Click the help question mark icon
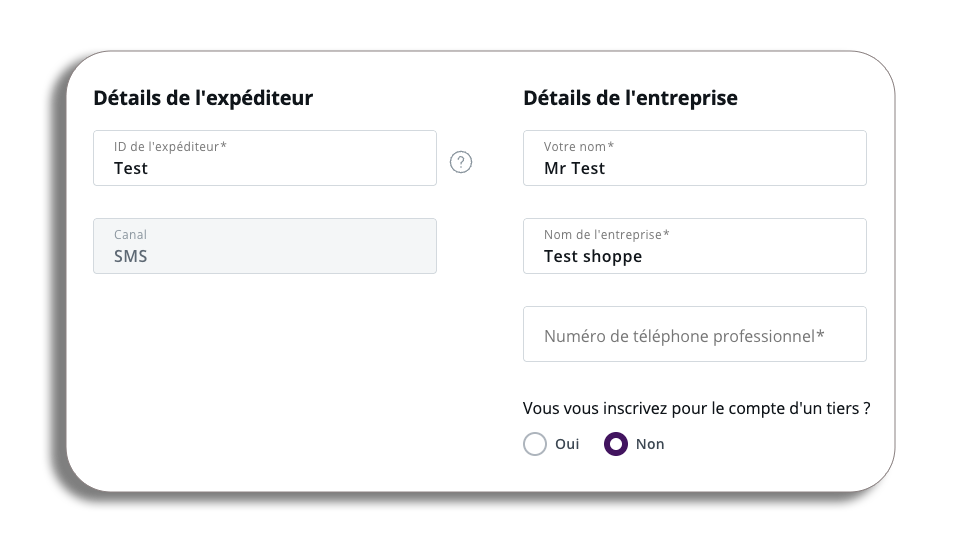Screen dimensions: 969x543 (x=460, y=162)
